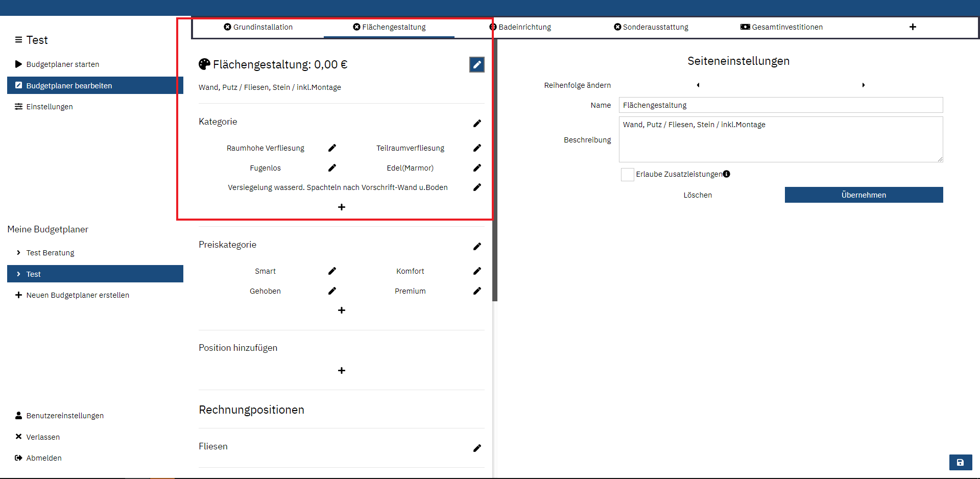Open Einstellungen in the sidebar
Screen dimensions: 980x479
tap(95, 107)
